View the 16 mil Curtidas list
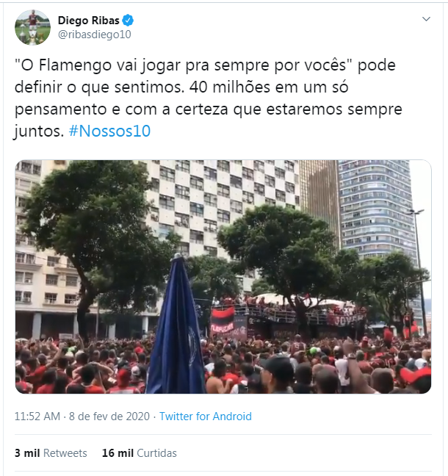Viewport: 448px width, 476px height. tap(140, 453)
